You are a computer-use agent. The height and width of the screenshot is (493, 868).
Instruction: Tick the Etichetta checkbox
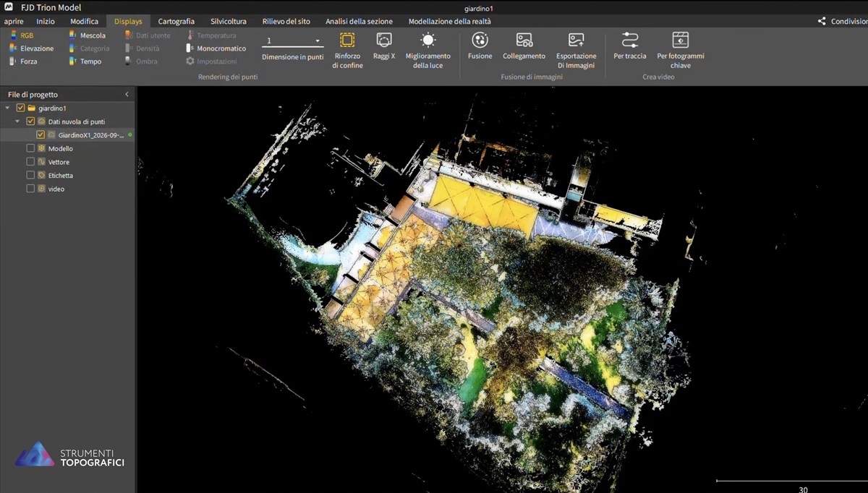coord(30,175)
